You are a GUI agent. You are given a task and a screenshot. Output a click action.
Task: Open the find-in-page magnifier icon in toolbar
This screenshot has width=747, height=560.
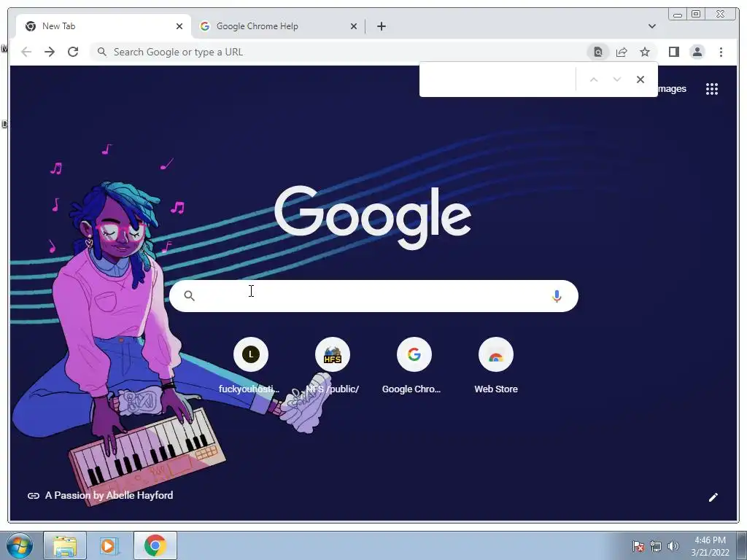tap(598, 52)
